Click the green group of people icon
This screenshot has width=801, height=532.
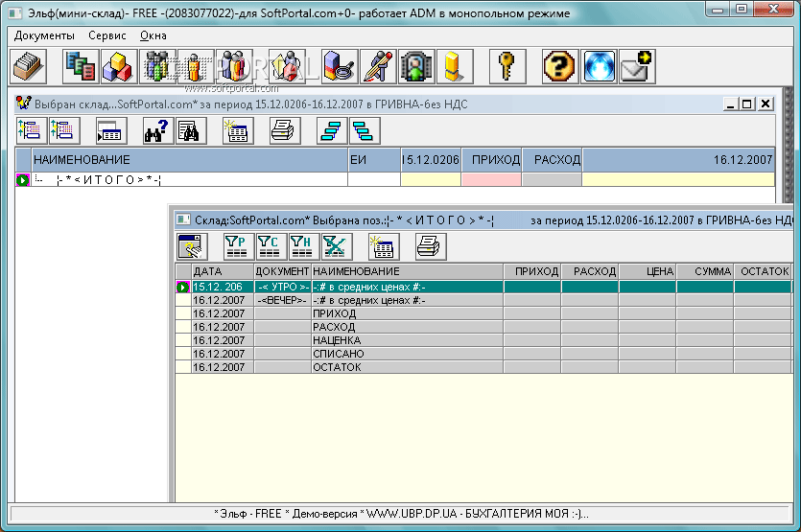click(x=157, y=66)
